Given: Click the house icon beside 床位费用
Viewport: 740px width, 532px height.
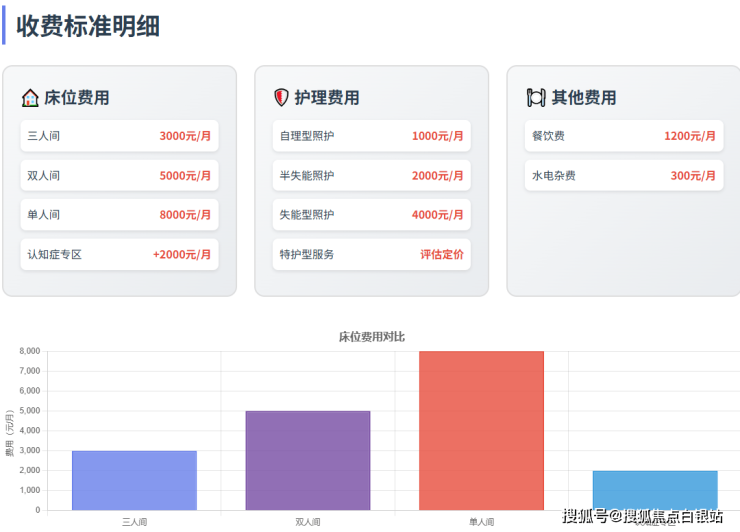Looking at the screenshot, I should pyautogui.click(x=30, y=98).
